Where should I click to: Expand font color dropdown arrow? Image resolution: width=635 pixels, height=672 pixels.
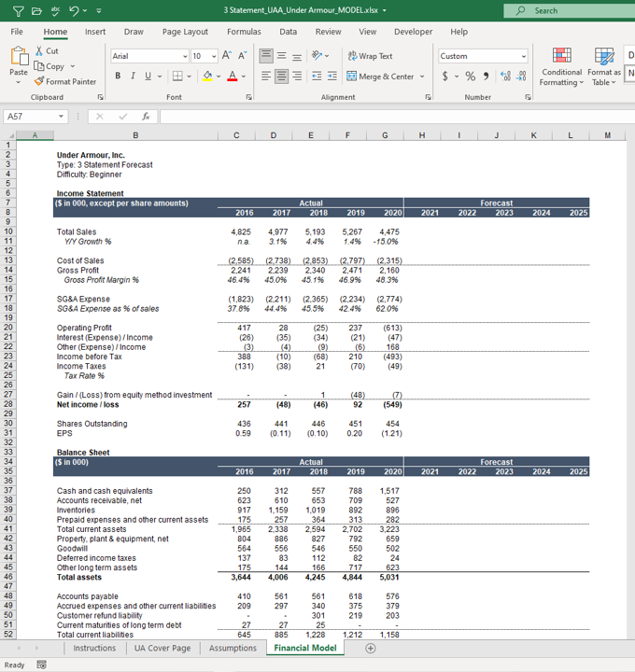click(x=243, y=77)
